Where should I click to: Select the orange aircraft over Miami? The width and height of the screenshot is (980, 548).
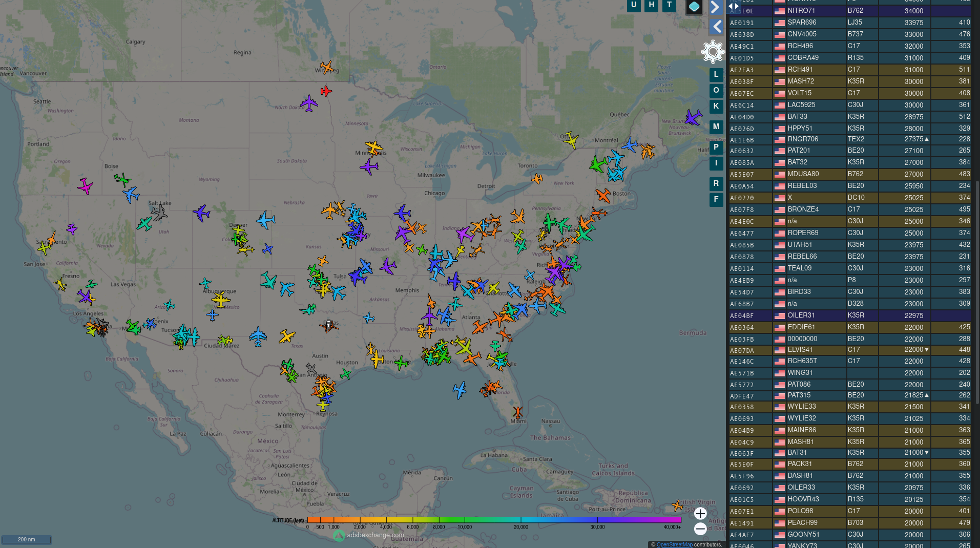point(518,412)
